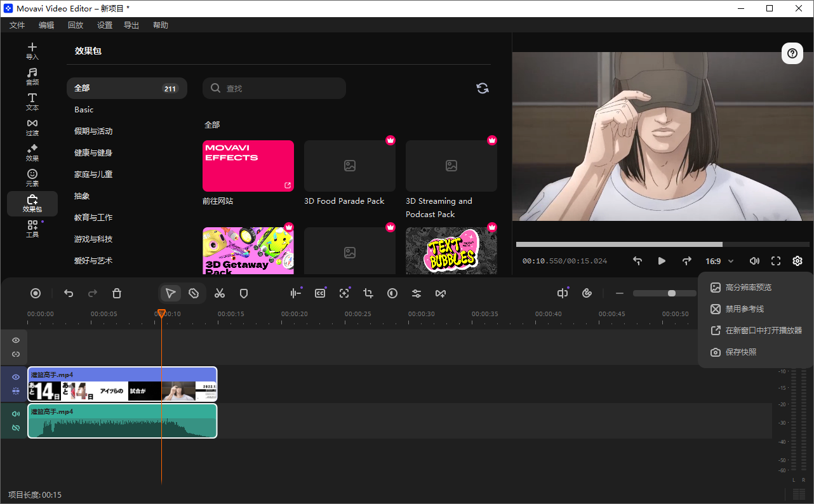814x504 pixels.
Task: Toggle 禁用参考线 option in player menu
Action: click(756, 309)
